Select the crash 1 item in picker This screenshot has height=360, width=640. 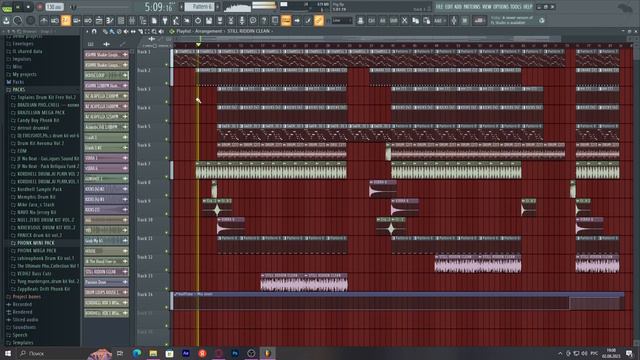click(x=106, y=137)
